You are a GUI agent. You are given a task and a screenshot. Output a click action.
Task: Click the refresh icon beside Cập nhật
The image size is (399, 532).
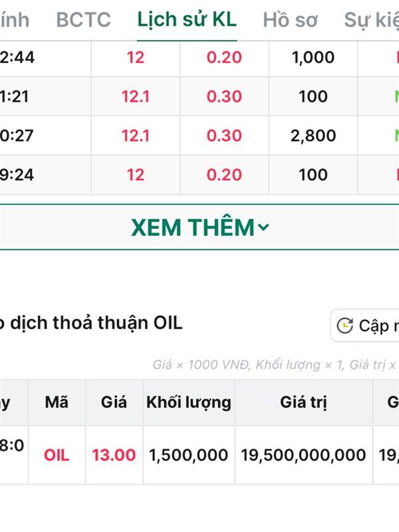pyautogui.click(x=344, y=325)
